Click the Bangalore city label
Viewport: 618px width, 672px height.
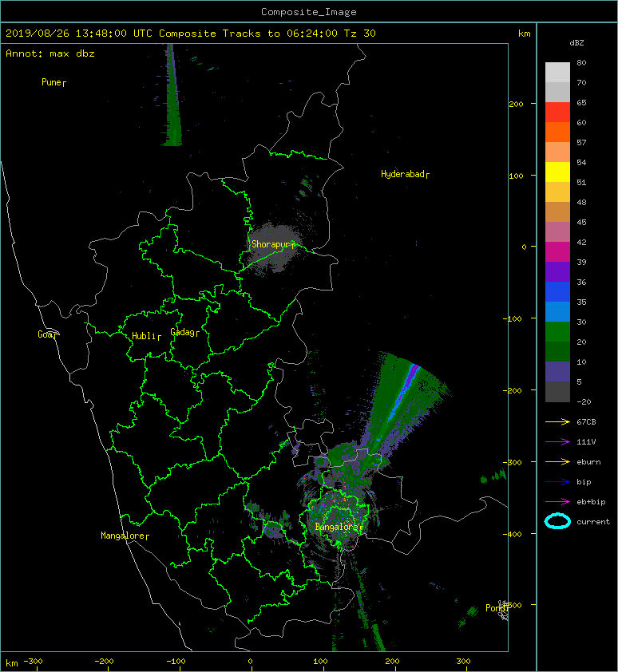click(x=337, y=527)
